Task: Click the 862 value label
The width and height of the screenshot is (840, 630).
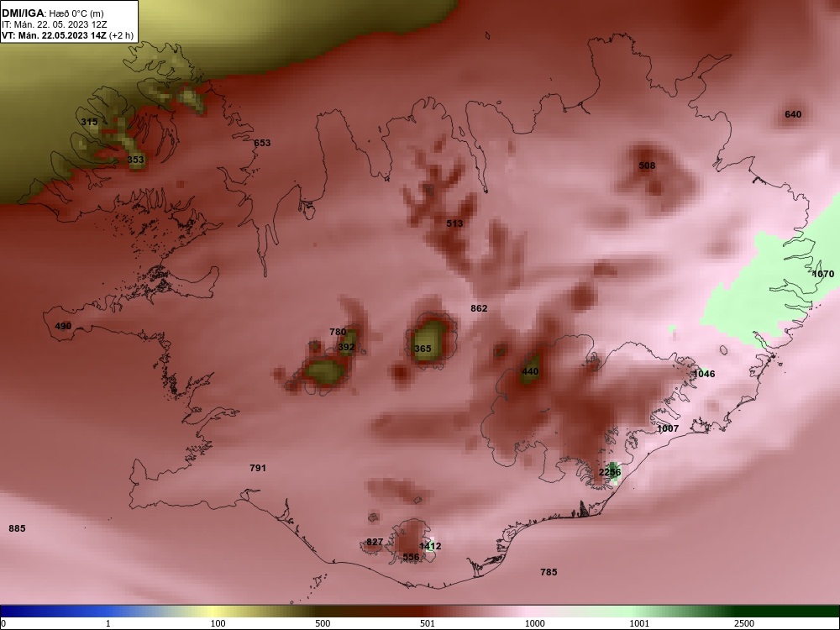Action: pos(479,308)
